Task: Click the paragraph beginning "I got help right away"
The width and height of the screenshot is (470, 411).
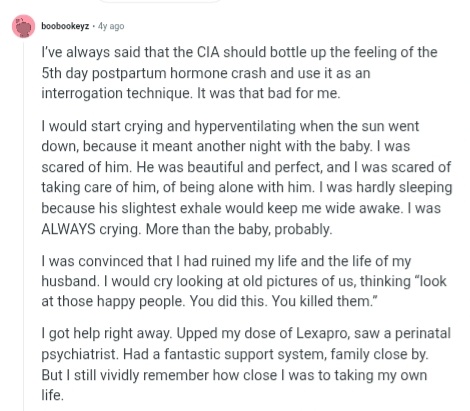Action: pos(246,364)
